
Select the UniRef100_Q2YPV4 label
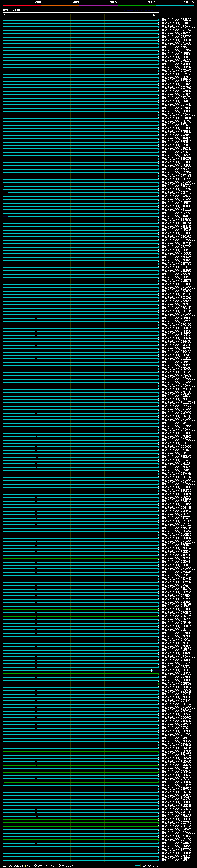click(177, 700)
